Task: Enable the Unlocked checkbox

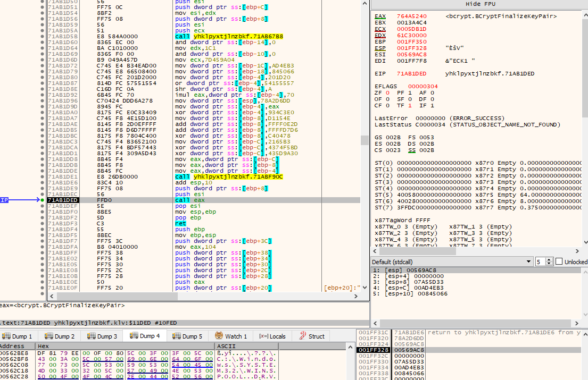Action: (x=559, y=261)
